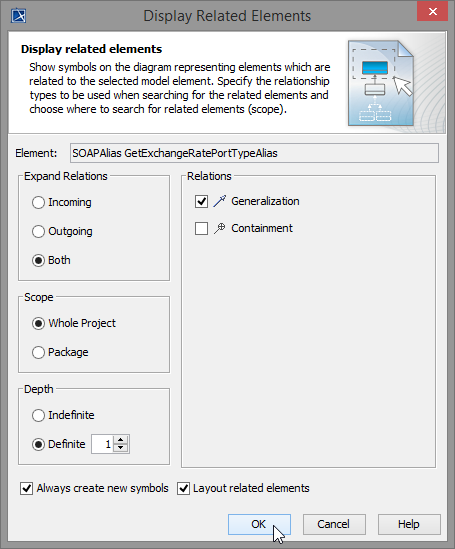Click the diagram illustration in the header
455x549 pixels.
tap(382, 83)
